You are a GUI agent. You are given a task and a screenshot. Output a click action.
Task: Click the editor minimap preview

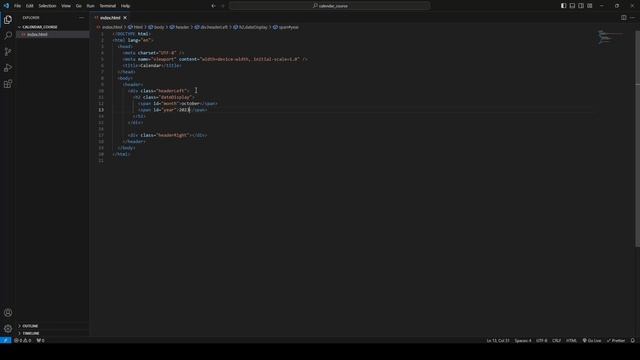611,37
